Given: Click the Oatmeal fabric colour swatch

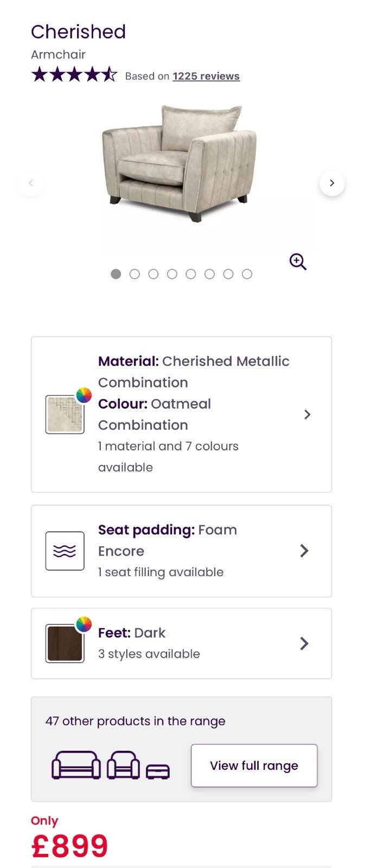Looking at the screenshot, I should pyautogui.click(x=65, y=414).
